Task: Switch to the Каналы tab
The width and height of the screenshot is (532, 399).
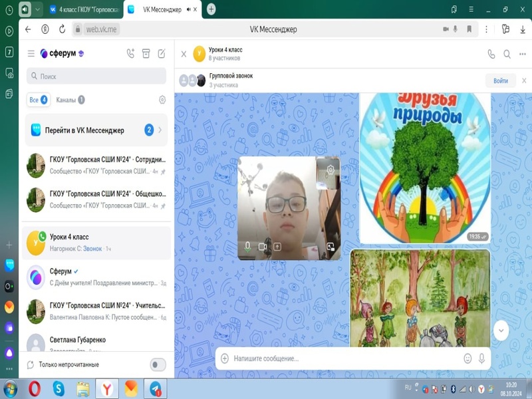Action: [x=70, y=100]
